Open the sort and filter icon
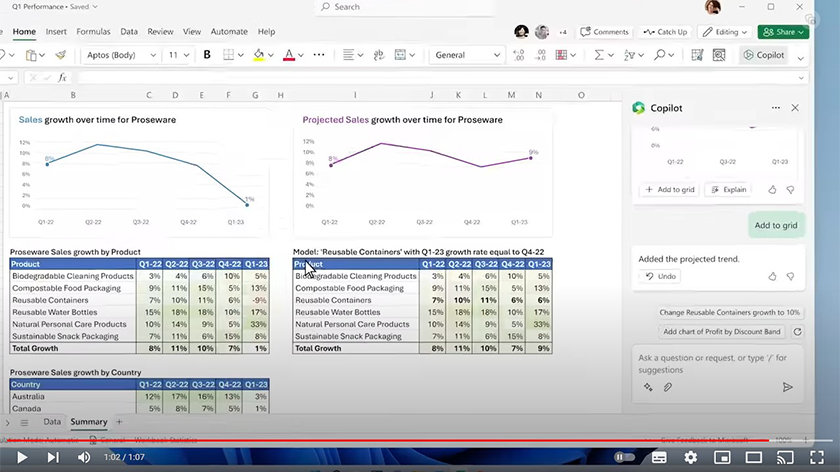This screenshot has width=840, height=472. pos(629,55)
